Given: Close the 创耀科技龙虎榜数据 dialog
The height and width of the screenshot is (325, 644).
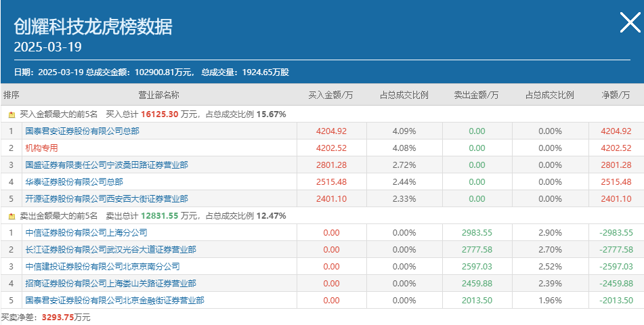Looking at the screenshot, I should coord(630,22).
